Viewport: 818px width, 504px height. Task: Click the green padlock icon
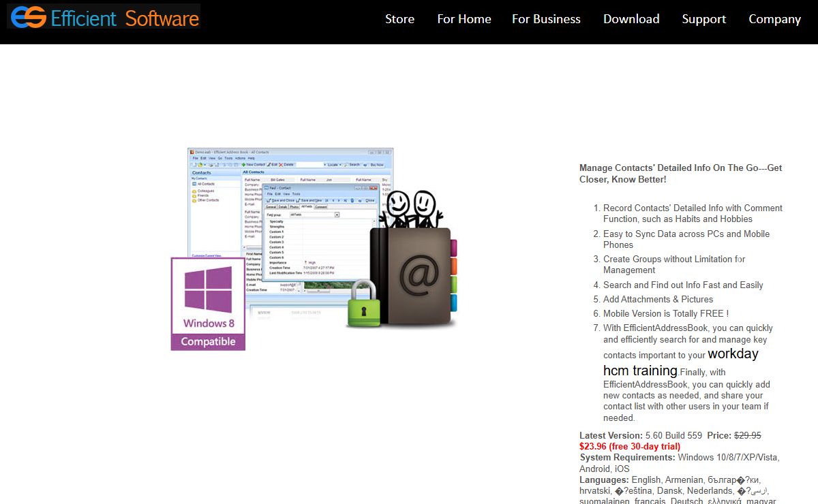point(363,302)
